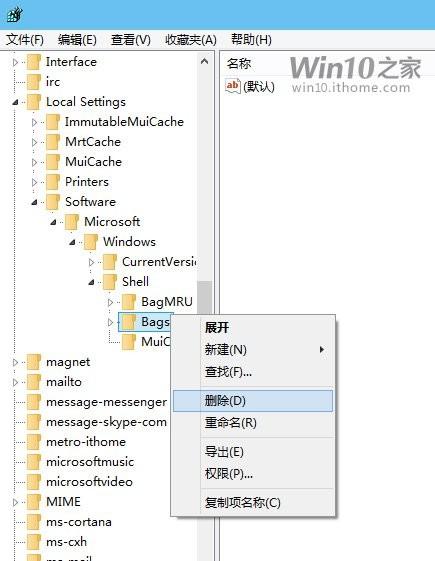Click the tree scrollbar up arrow
The height and width of the screenshot is (561, 435).
coord(205,61)
